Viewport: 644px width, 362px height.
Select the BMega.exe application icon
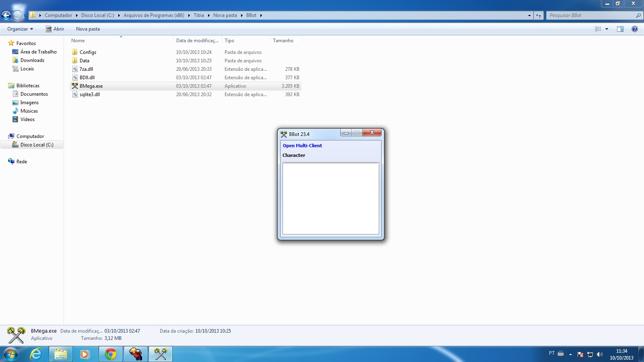pos(75,86)
